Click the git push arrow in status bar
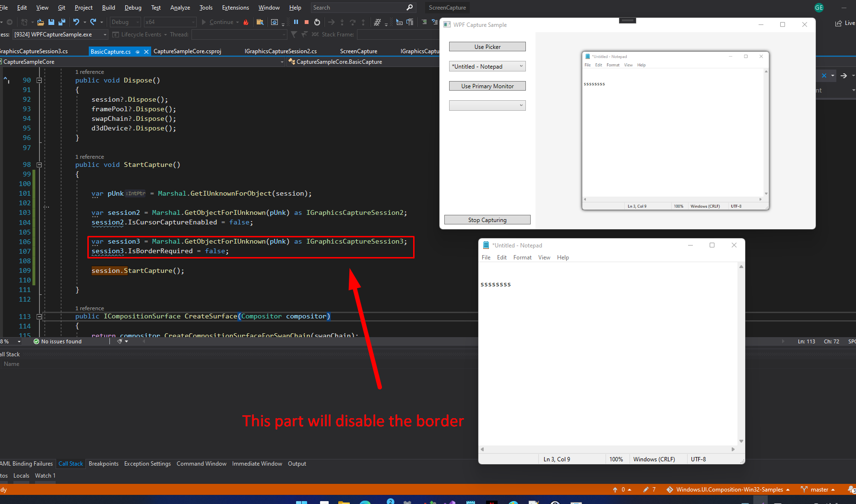856x504 pixels. (x=615, y=490)
